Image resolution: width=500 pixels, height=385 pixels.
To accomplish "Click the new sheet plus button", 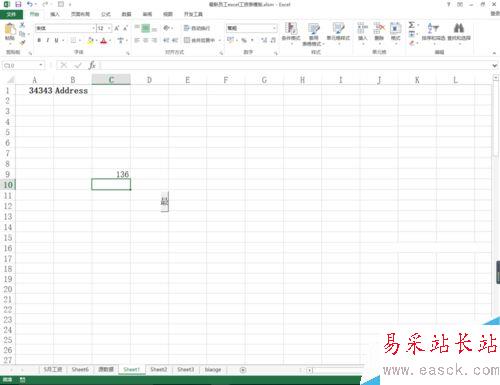I will (243, 370).
